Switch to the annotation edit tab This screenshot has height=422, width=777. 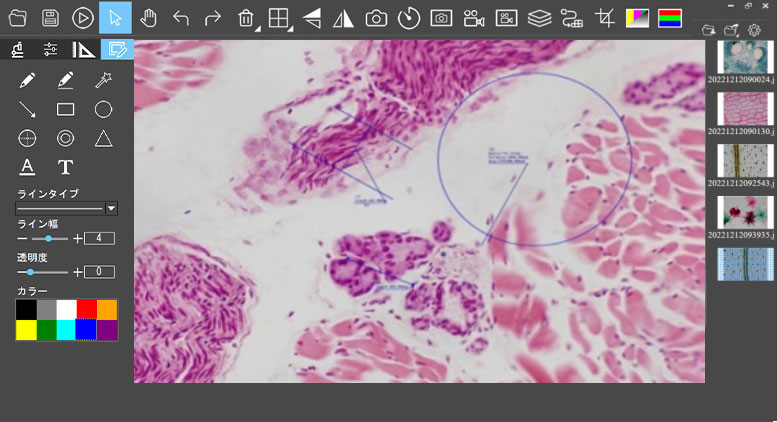[117, 50]
